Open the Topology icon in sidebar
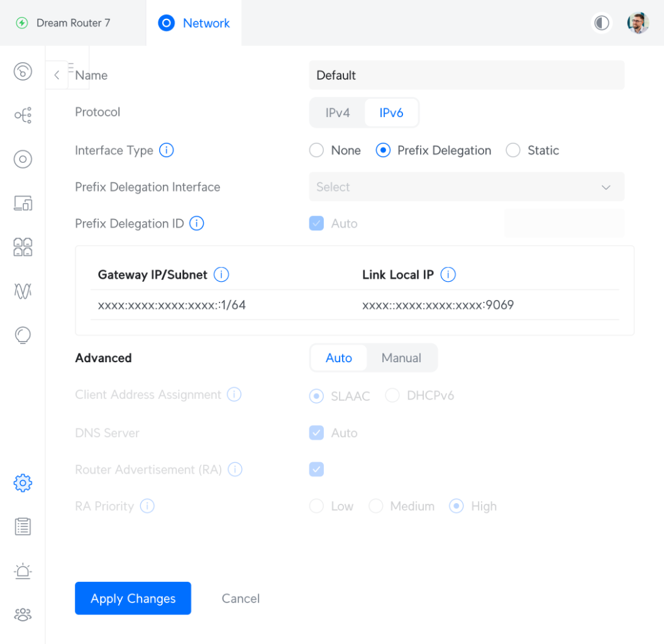 (x=23, y=115)
